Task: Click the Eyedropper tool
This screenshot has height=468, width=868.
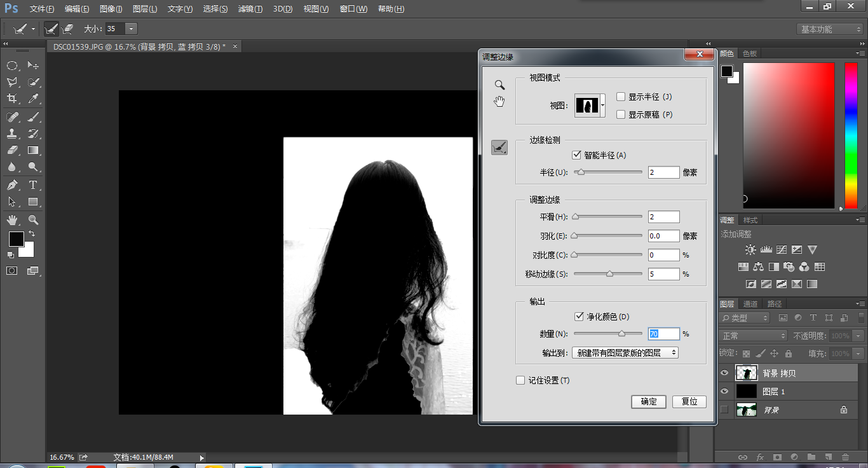Action: 33,99
